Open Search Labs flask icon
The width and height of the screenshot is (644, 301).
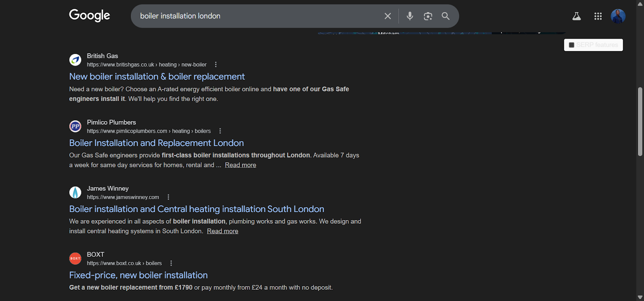coord(576,16)
